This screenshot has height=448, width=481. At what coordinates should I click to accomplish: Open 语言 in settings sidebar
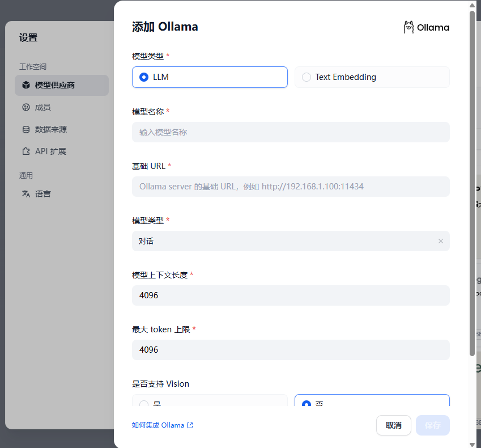[x=62, y=194]
